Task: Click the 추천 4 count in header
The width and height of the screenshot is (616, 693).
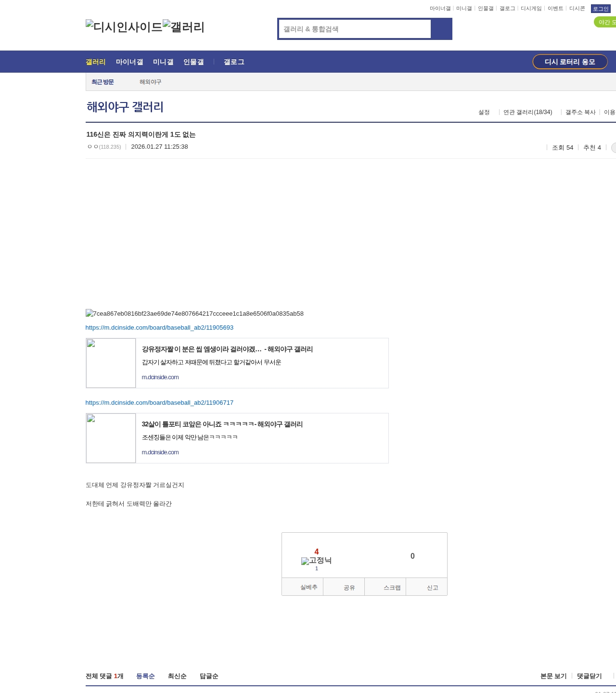Action: click(592, 148)
